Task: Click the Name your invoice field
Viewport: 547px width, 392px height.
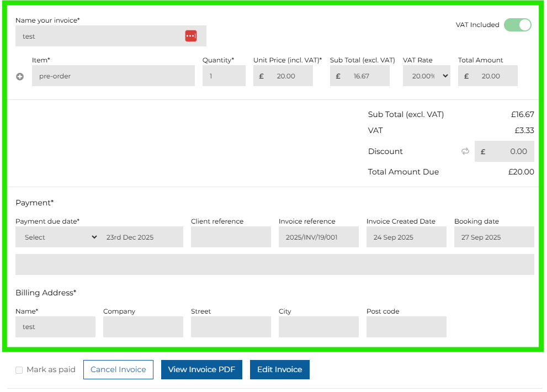Action: click(x=99, y=36)
